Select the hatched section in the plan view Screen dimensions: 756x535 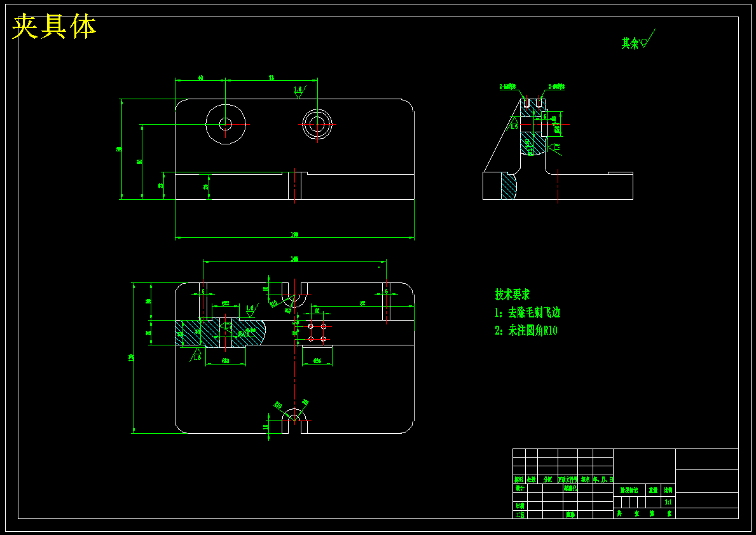pos(221,332)
